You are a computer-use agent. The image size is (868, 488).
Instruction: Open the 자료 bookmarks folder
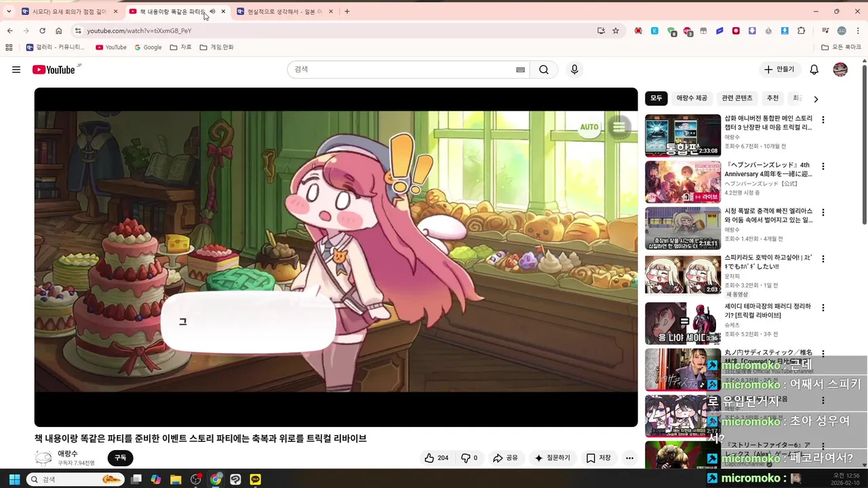181,47
